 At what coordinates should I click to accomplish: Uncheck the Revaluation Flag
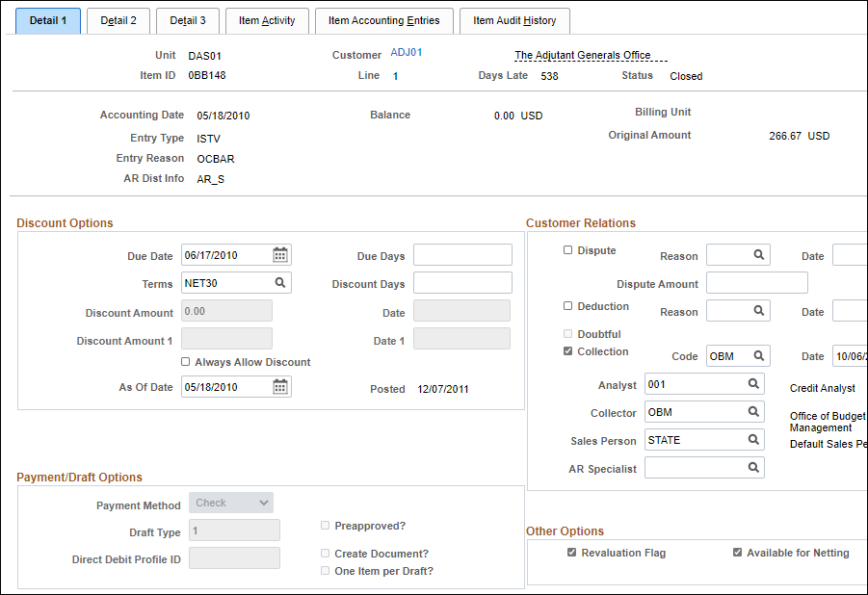pyautogui.click(x=572, y=553)
